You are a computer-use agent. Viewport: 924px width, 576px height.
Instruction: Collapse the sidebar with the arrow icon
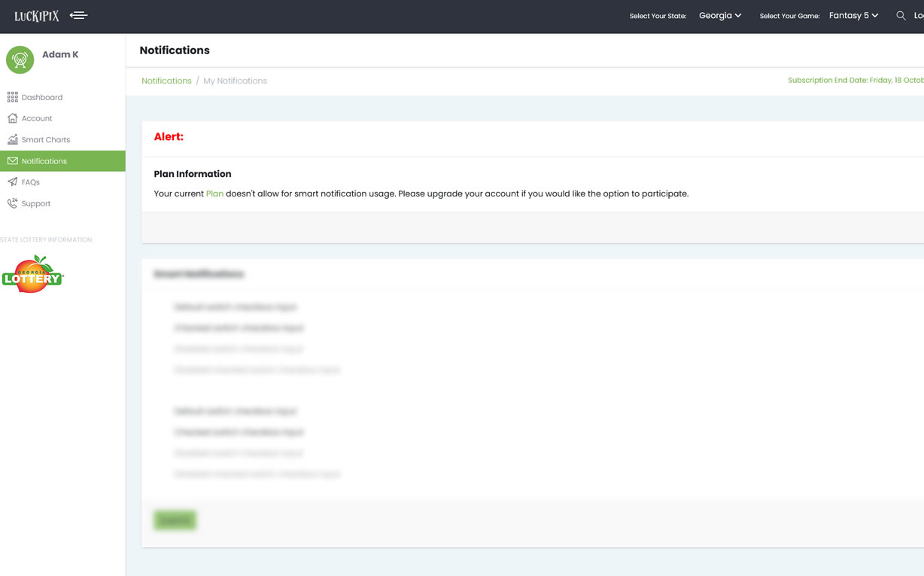[x=78, y=15]
